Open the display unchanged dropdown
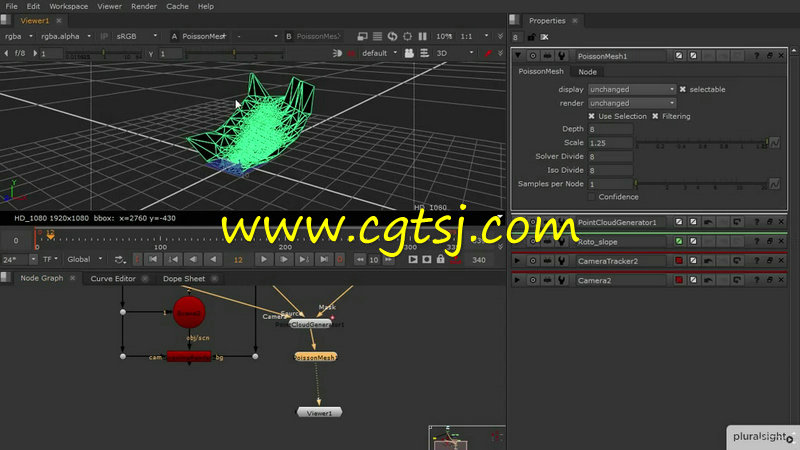Viewport: 800px width, 450px height. click(x=632, y=89)
